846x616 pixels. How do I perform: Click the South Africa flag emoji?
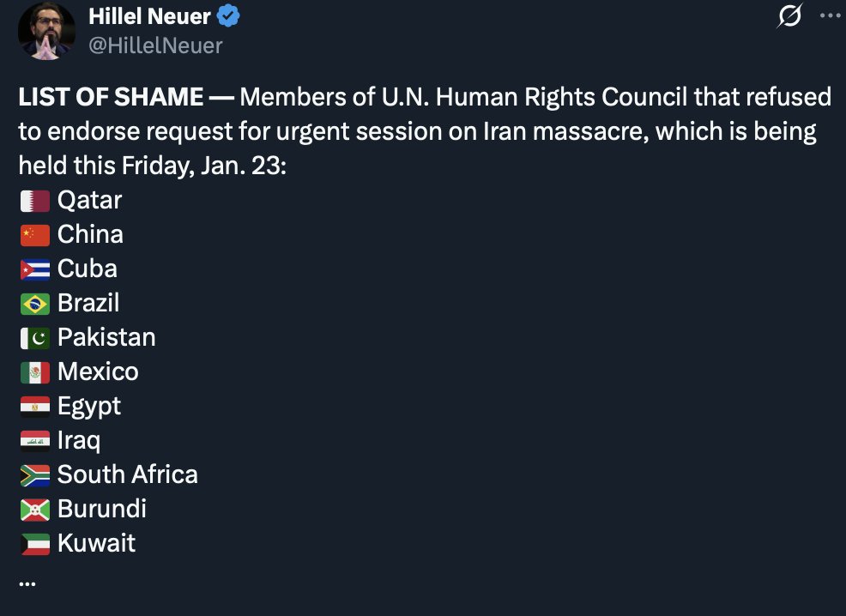(34, 475)
